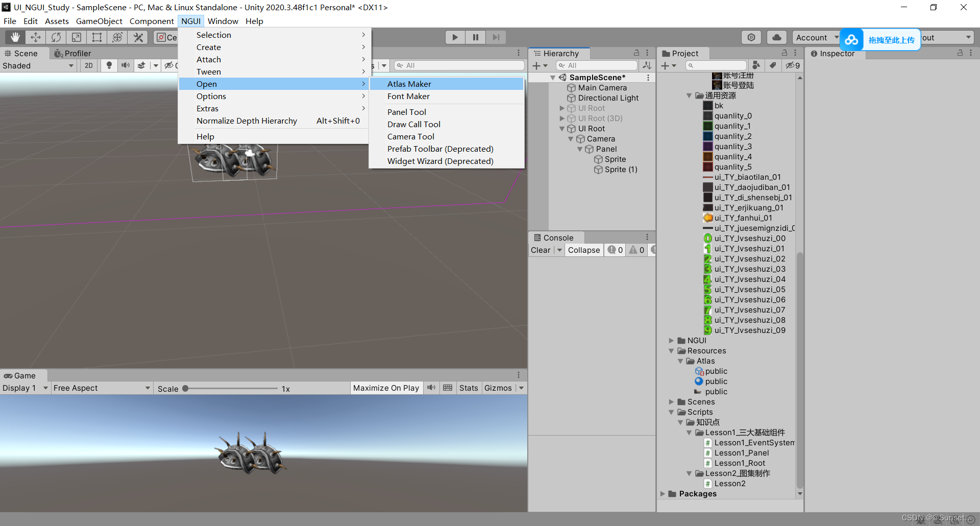Toggle hierarchy alphabetical sort icon
This screenshot has width=980, height=526.
(647, 65)
